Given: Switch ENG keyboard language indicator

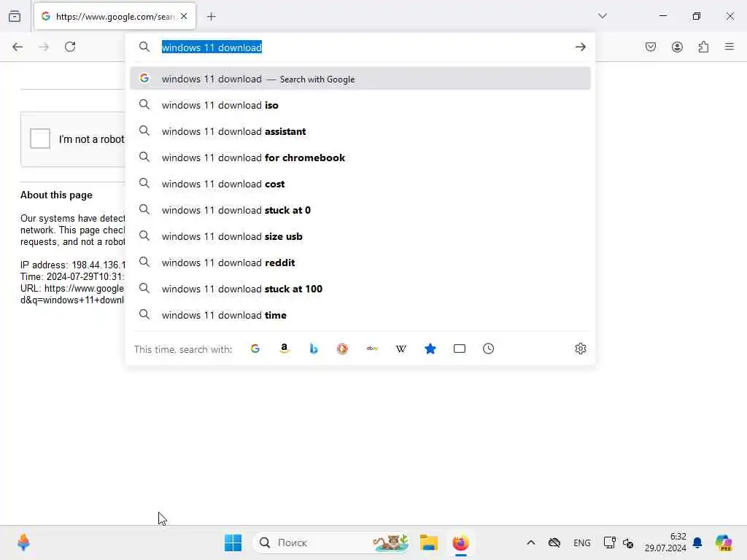Looking at the screenshot, I should pyautogui.click(x=581, y=542).
